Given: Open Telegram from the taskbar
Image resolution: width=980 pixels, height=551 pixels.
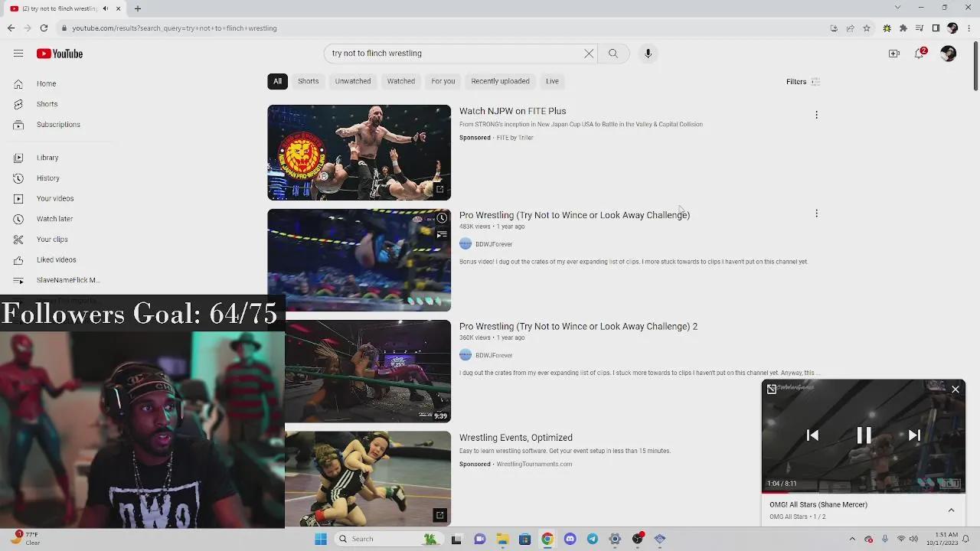Looking at the screenshot, I should point(593,539).
